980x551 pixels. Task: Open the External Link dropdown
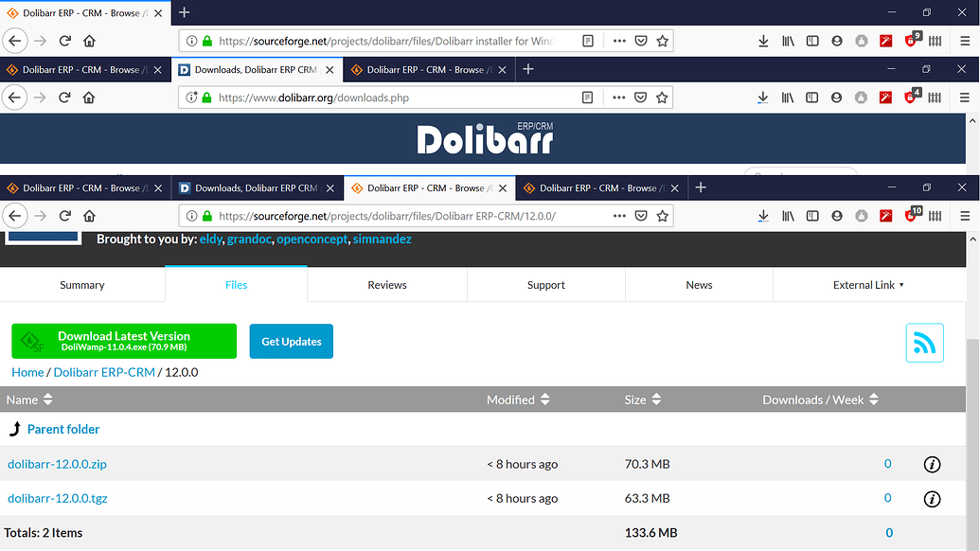[869, 284]
